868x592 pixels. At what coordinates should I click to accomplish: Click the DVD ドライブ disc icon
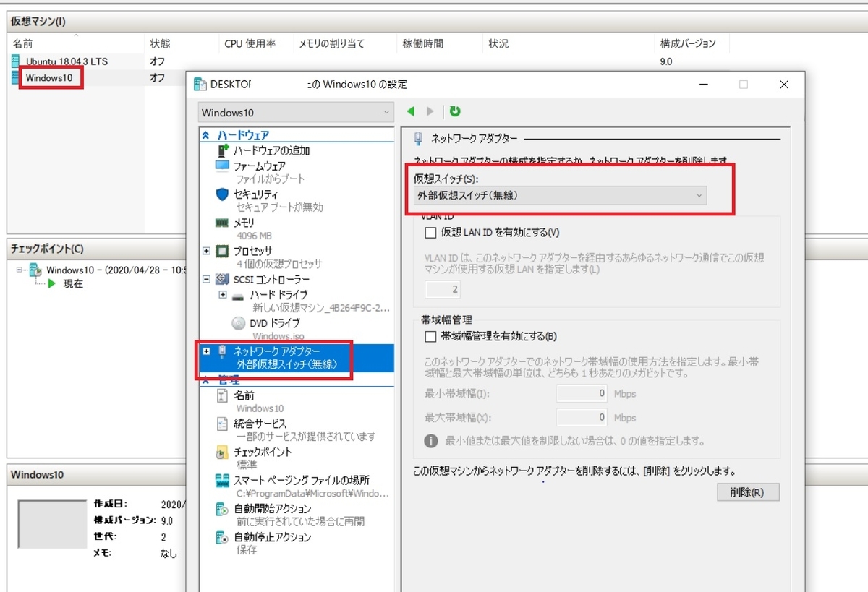coord(239,323)
